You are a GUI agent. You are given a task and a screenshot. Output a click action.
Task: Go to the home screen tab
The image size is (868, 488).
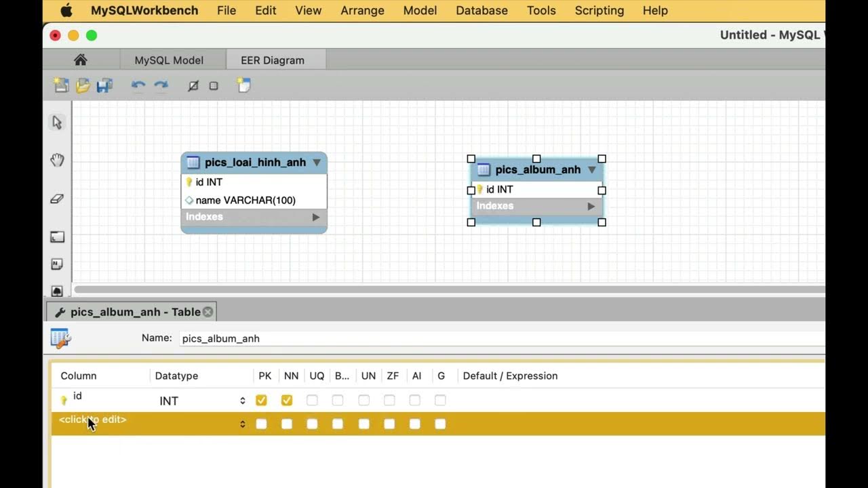80,60
